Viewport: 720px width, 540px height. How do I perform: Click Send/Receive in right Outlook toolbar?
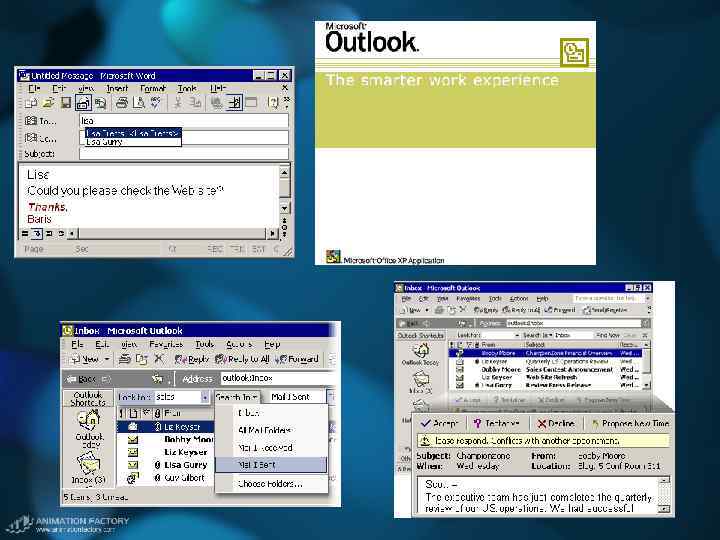605,310
